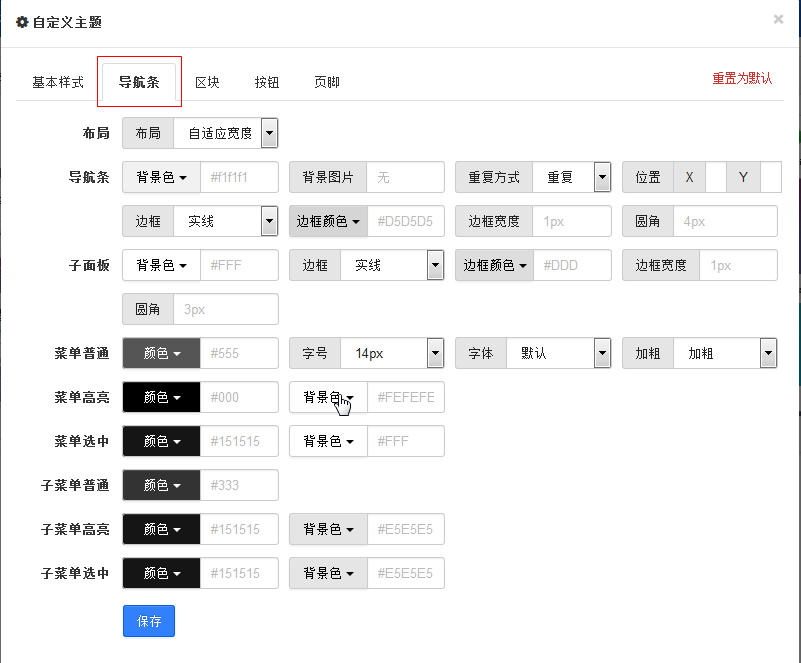Open the 布局 自适应宽度 dropdown

[226, 133]
